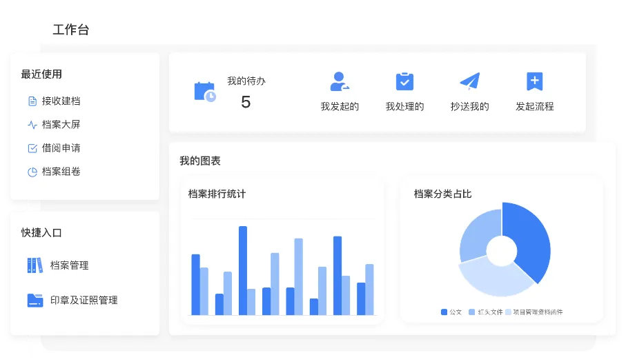Click the 抄送我的 paper plane icon

click(x=469, y=81)
